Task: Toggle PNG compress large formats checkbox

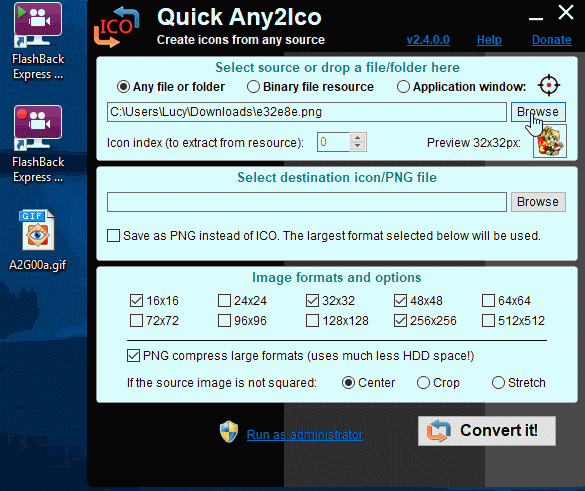Action: tap(133, 356)
